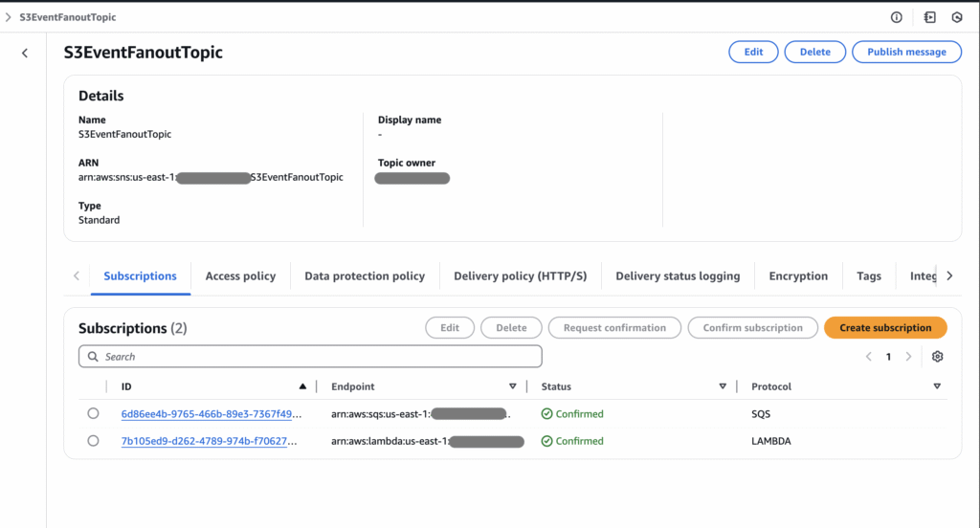
Task: Click the Name value S3EventFanoutTopic in Details
Action: click(124, 134)
